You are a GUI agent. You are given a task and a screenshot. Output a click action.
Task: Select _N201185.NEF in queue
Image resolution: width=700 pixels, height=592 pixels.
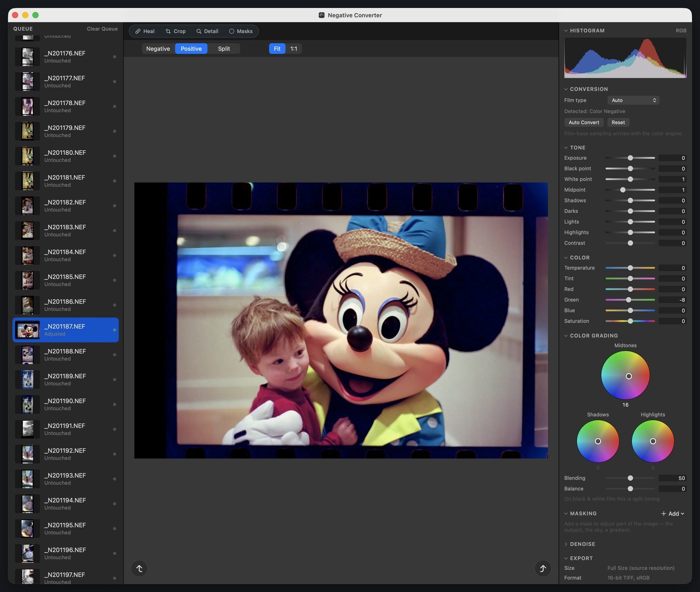pyautogui.click(x=66, y=280)
